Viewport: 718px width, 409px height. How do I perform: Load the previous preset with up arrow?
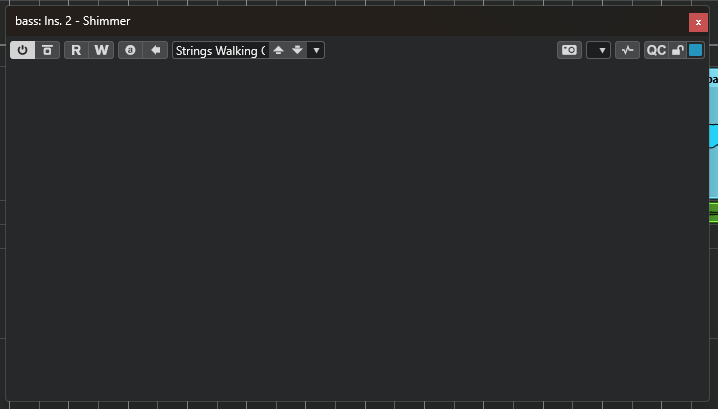click(279, 50)
